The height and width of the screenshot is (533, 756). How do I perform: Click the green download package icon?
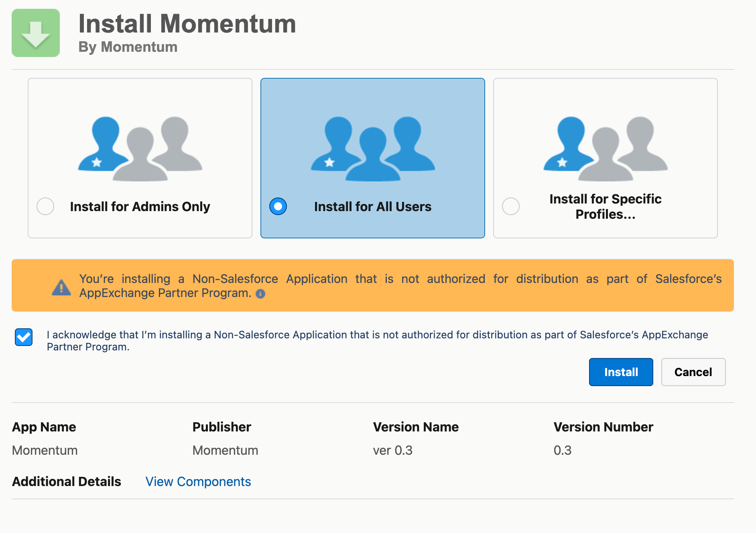[36, 33]
